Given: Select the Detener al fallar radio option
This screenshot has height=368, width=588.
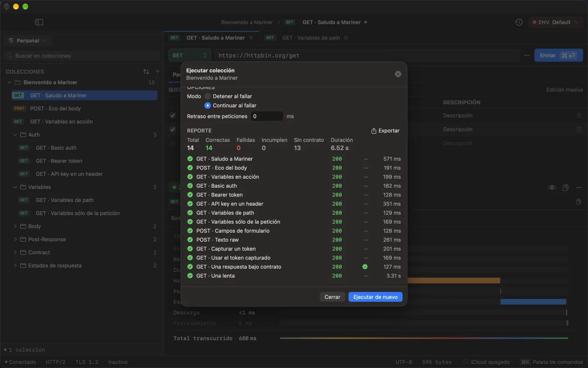Looking at the screenshot, I should (x=208, y=96).
